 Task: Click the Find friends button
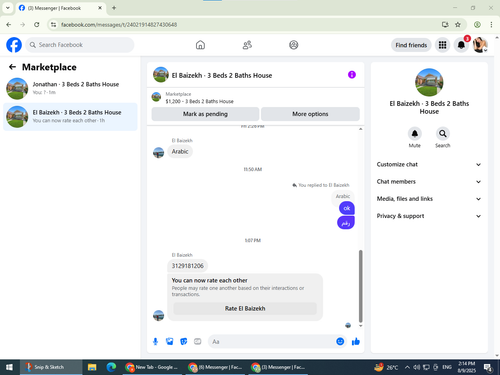411,45
